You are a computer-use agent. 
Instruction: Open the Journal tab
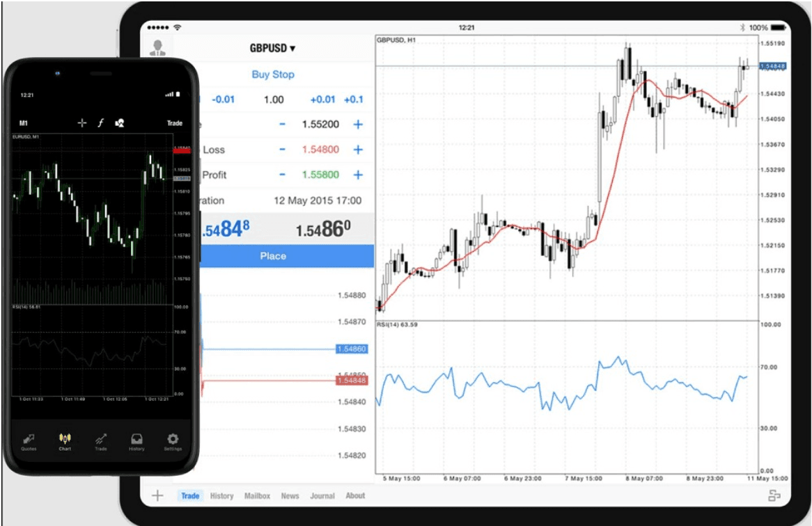(322, 495)
